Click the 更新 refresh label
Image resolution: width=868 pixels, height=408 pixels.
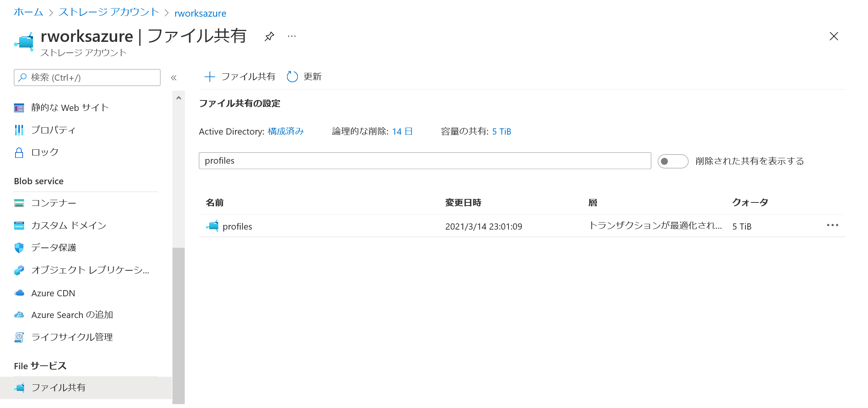pos(313,77)
